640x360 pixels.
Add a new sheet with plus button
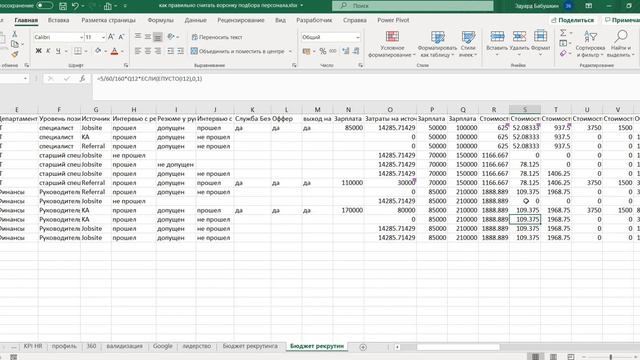point(363,347)
